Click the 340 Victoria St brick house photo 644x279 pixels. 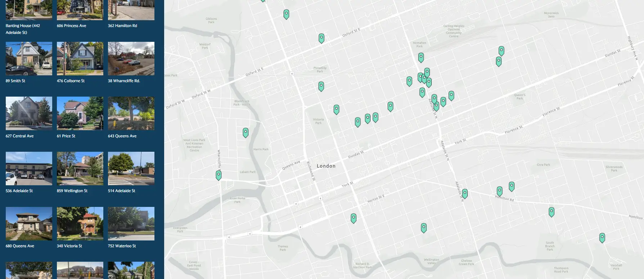(x=80, y=223)
